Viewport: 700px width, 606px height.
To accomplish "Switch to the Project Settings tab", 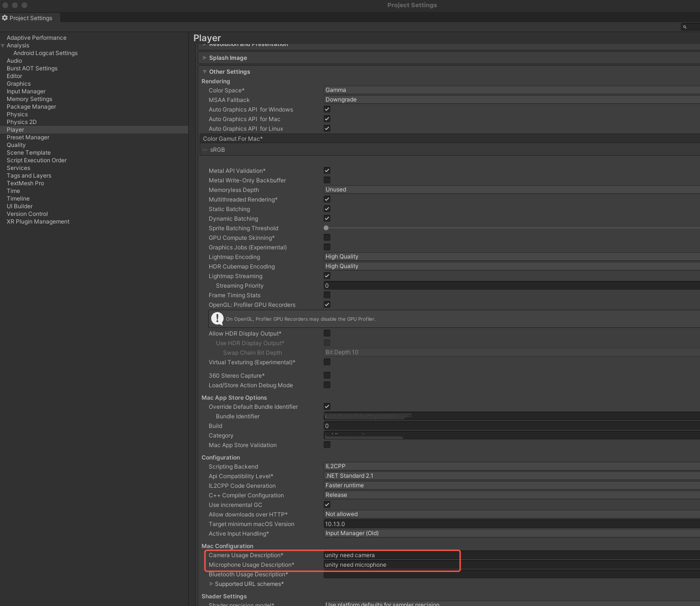I will tap(30, 18).
